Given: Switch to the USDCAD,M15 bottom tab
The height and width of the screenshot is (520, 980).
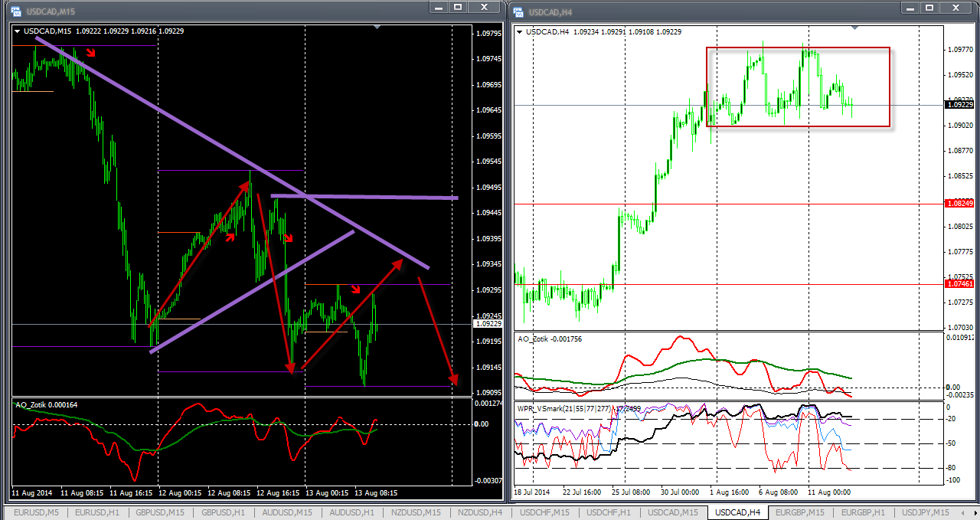Looking at the screenshot, I should click(x=672, y=512).
